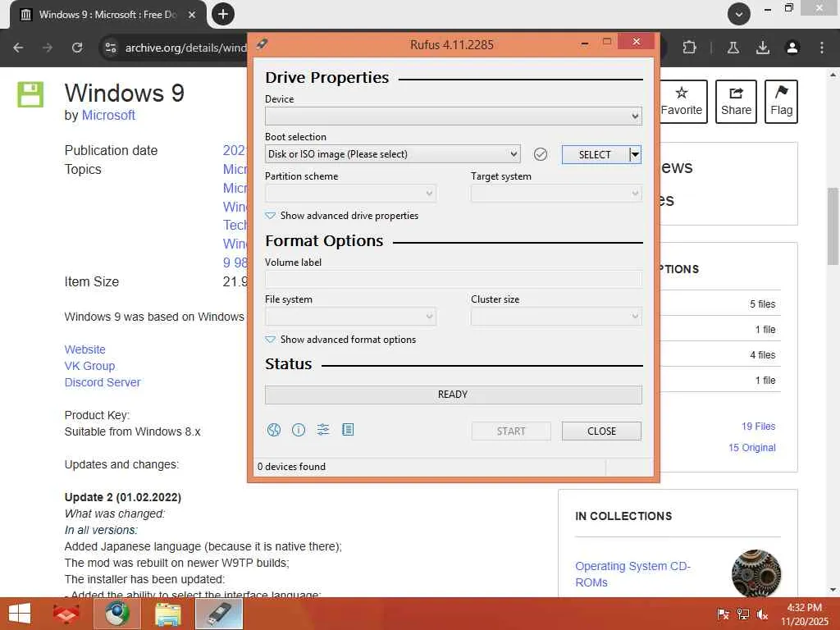Open the Windows Start button
Image resolution: width=840 pixels, height=630 pixels.
20,614
